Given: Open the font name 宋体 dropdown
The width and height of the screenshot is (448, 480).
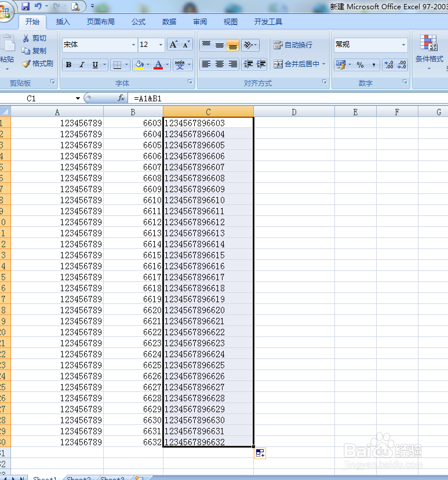Looking at the screenshot, I should tap(133, 45).
